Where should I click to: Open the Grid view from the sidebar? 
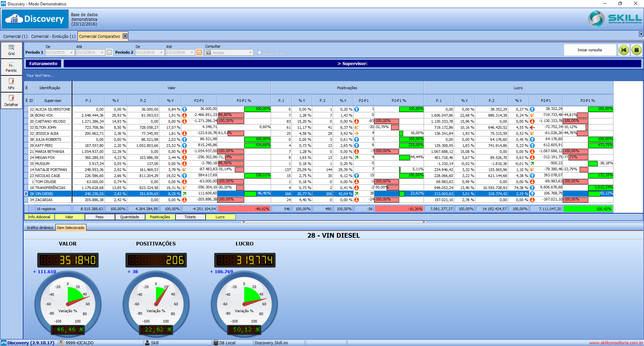pos(11,50)
